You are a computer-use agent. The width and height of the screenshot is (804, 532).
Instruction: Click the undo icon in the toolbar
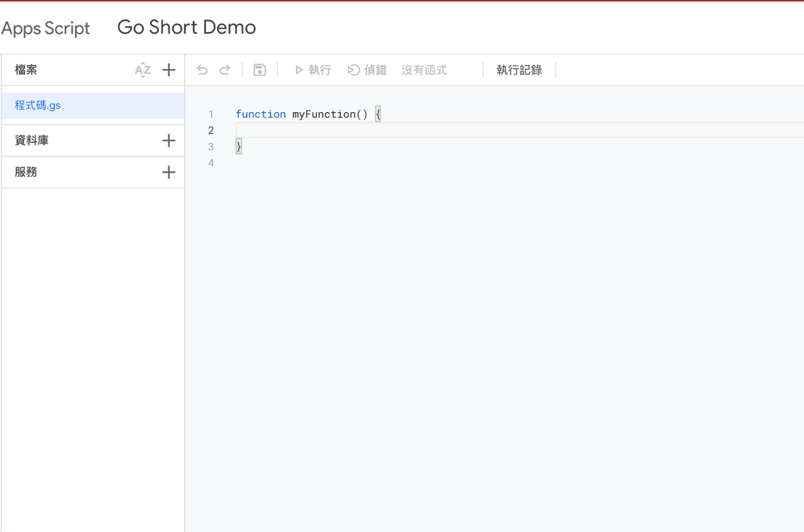click(x=202, y=70)
